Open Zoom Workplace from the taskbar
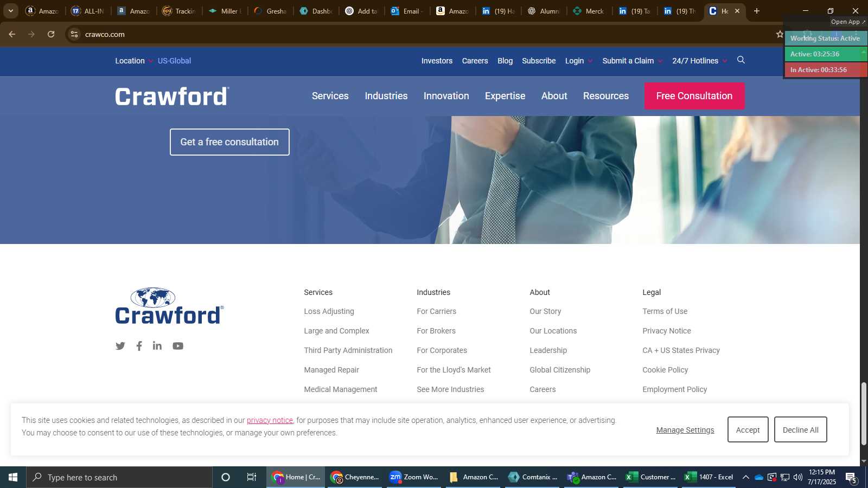 pyautogui.click(x=414, y=477)
